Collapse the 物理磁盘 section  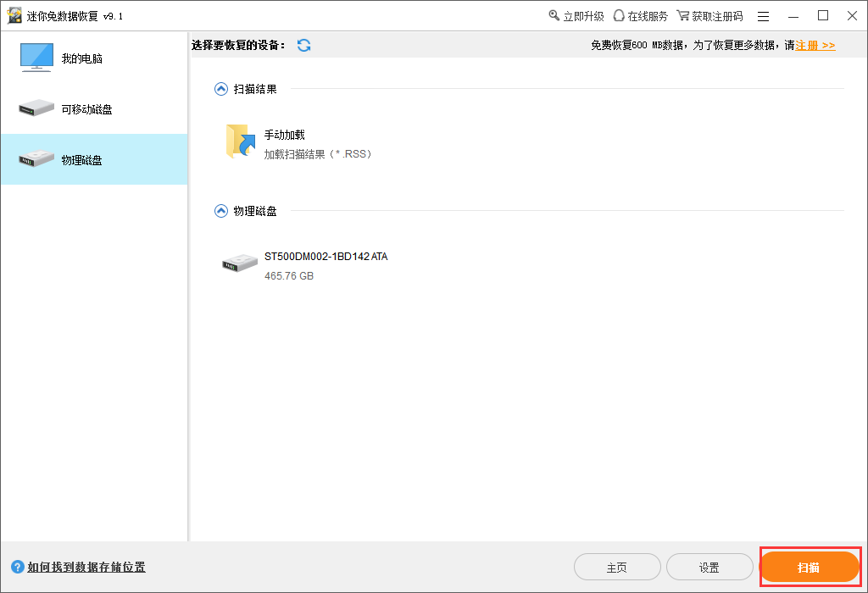pos(221,211)
